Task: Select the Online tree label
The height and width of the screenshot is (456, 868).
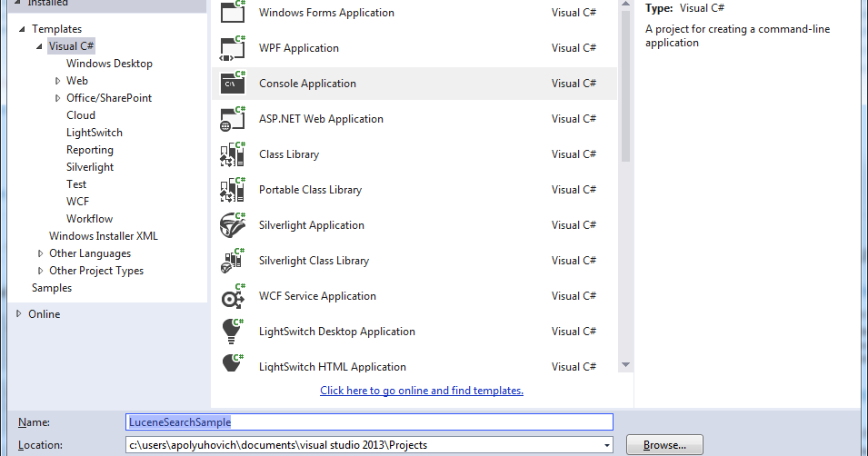Action: click(45, 313)
